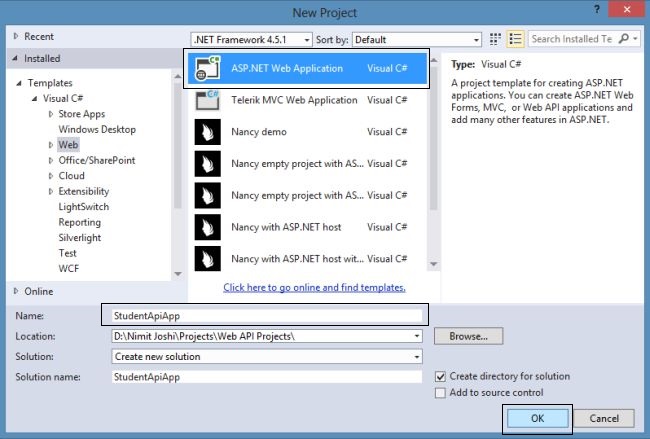Select Cloud in the templates tree
Screen dimensions: 650x439
point(71,176)
